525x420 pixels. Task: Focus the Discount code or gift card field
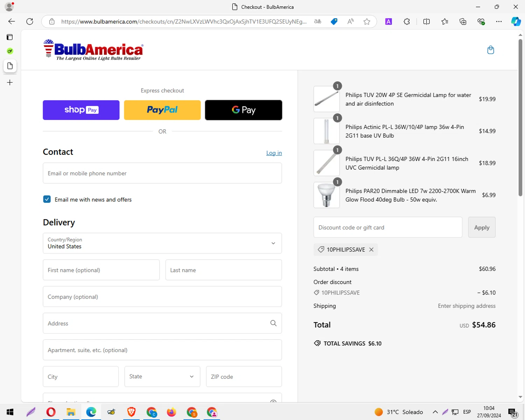pos(388,227)
